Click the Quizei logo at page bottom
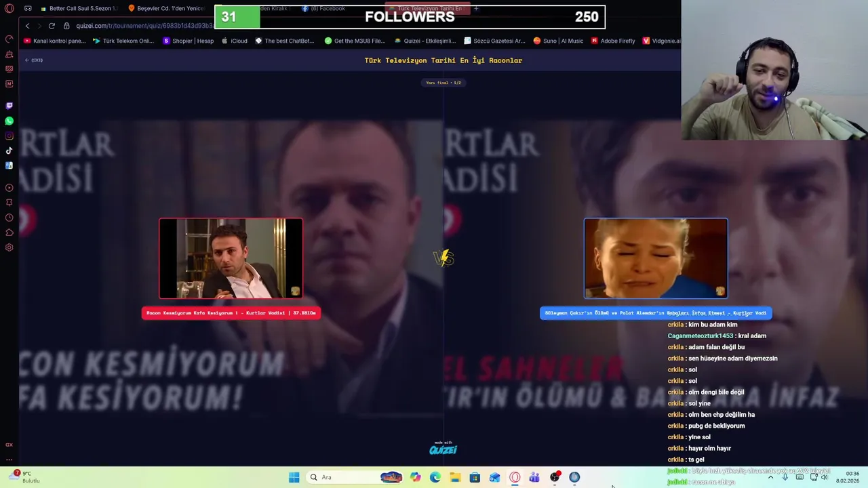This screenshot has height=488, width=868. pyautogui.click(x=443, y=449)
